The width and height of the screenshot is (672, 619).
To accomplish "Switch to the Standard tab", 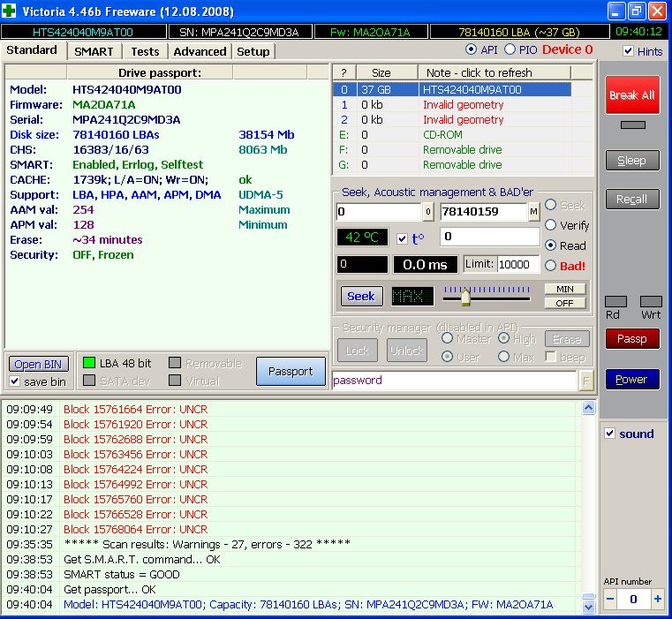I will click(32, 50).
